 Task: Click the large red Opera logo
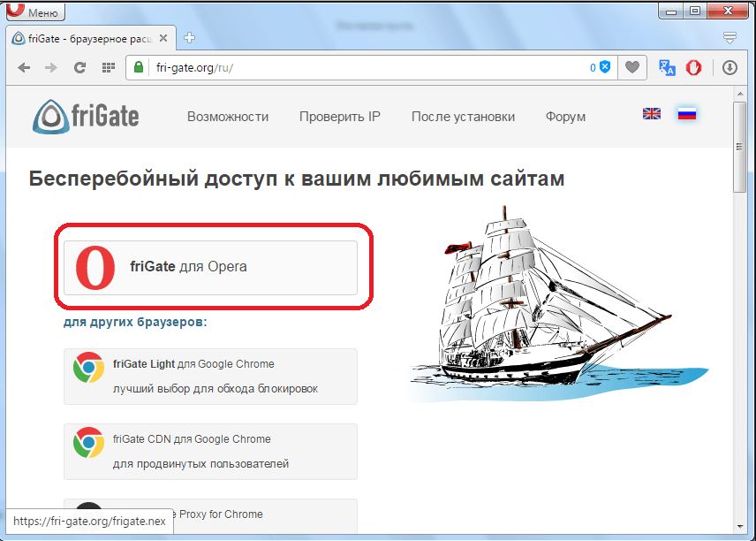tap(95, 267)
